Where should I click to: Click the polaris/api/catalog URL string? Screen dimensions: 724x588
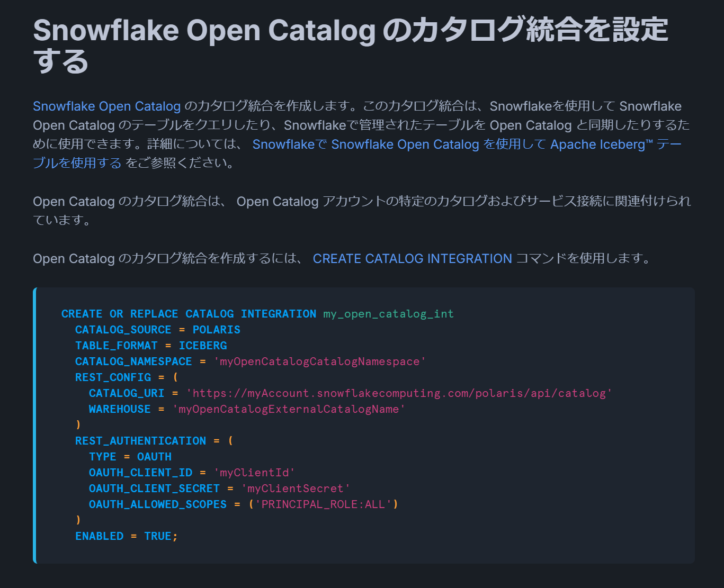399,393
